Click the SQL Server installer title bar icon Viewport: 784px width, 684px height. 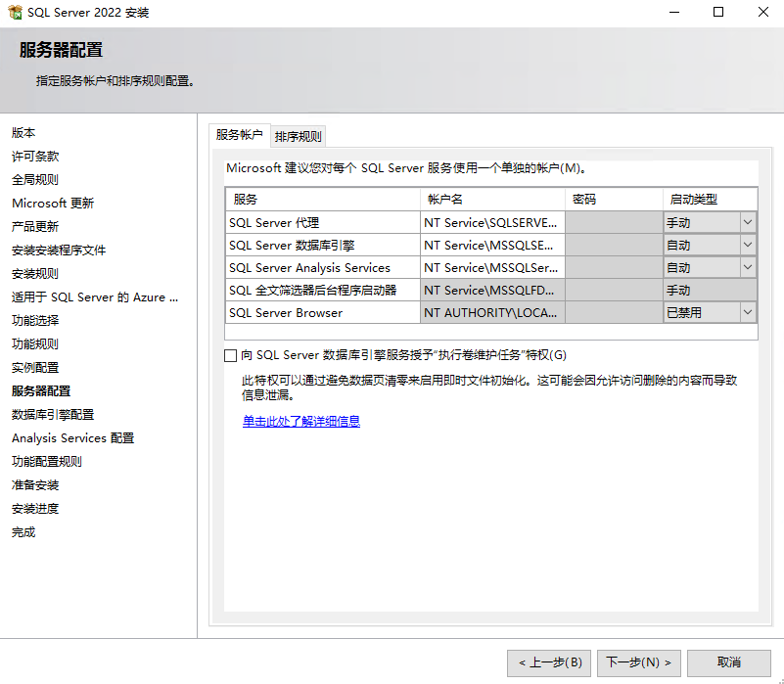[15, 12]
